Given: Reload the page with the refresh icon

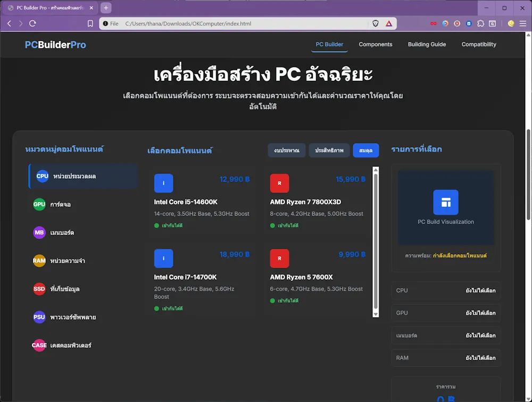Looking at the screenshot, I should pyautogui.click(x=32, y=23).
